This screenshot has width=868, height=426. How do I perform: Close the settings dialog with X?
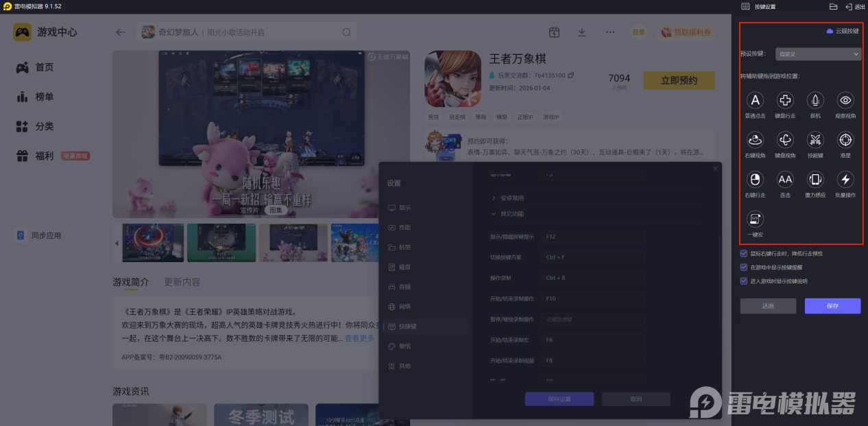[x=715, y=168]
